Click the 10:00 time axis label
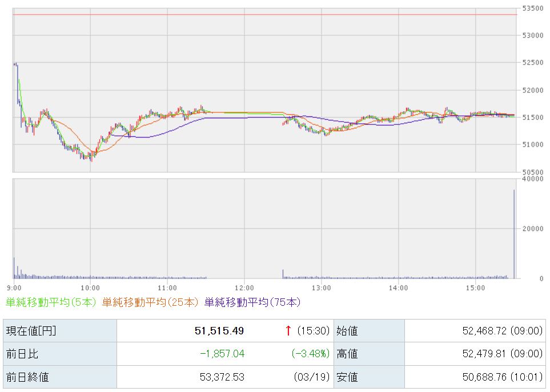 pyautogui.click(x=90, y=288)
